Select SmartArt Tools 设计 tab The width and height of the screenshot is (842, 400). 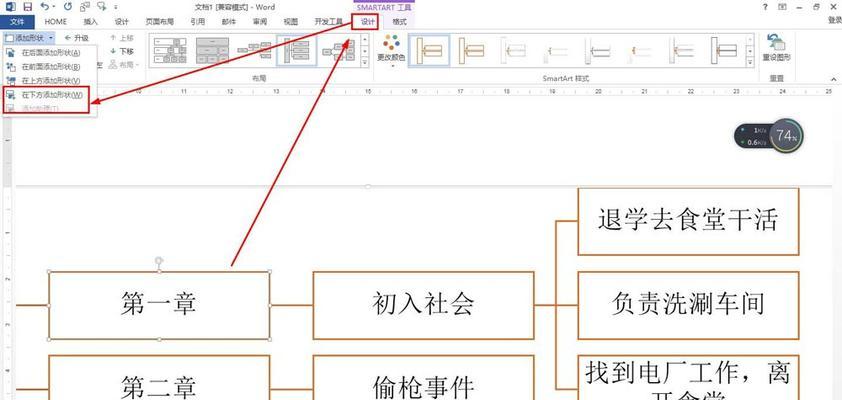(368, 22)
